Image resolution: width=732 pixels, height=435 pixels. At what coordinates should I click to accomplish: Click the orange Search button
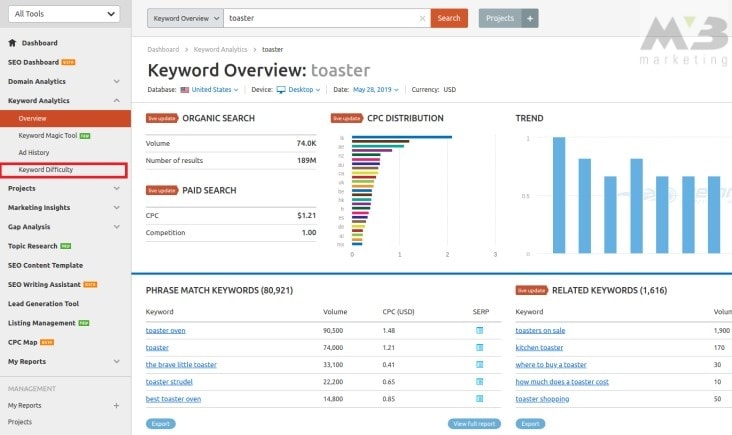coord(449,18)
